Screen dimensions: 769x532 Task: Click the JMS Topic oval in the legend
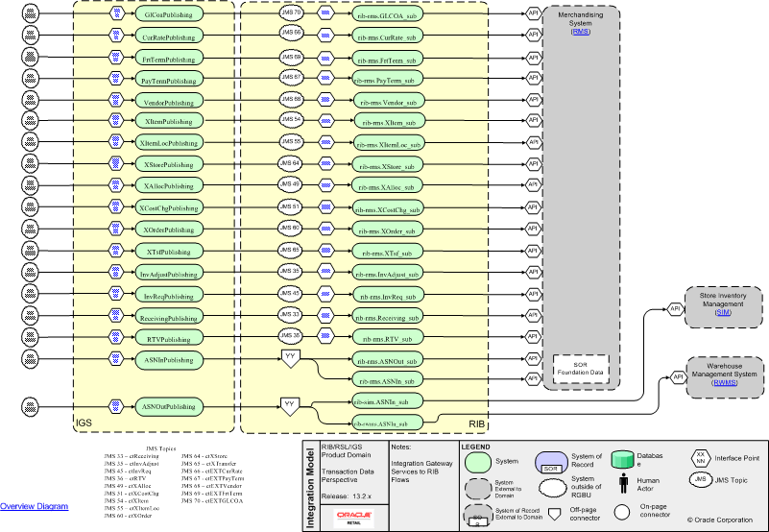click(700, 479)
